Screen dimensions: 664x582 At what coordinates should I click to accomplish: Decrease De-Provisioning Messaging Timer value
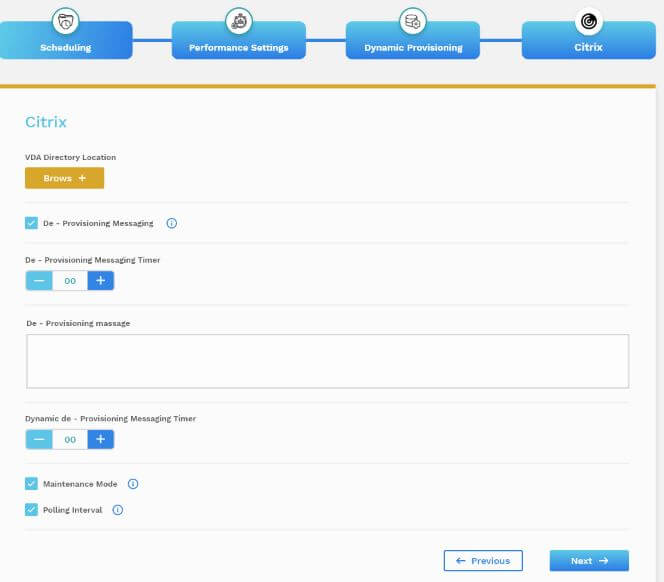click(x=39, y=280)
